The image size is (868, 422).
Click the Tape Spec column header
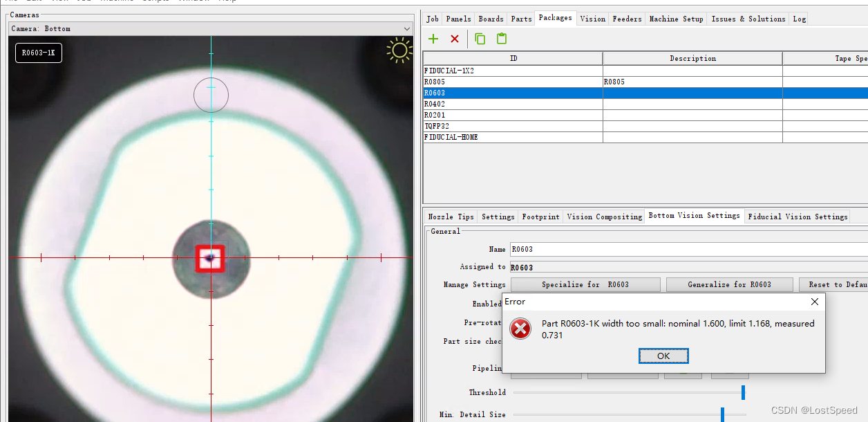click(825, 58)
